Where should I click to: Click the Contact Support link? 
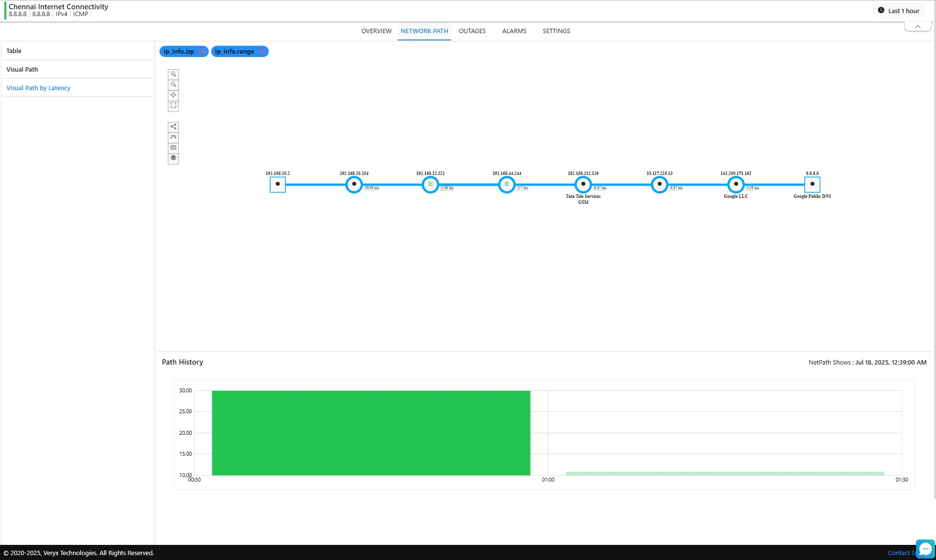point(900,553)
